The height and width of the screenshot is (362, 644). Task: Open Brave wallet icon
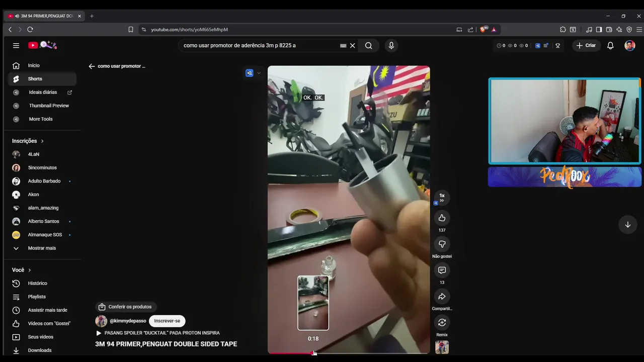(609, 30)
